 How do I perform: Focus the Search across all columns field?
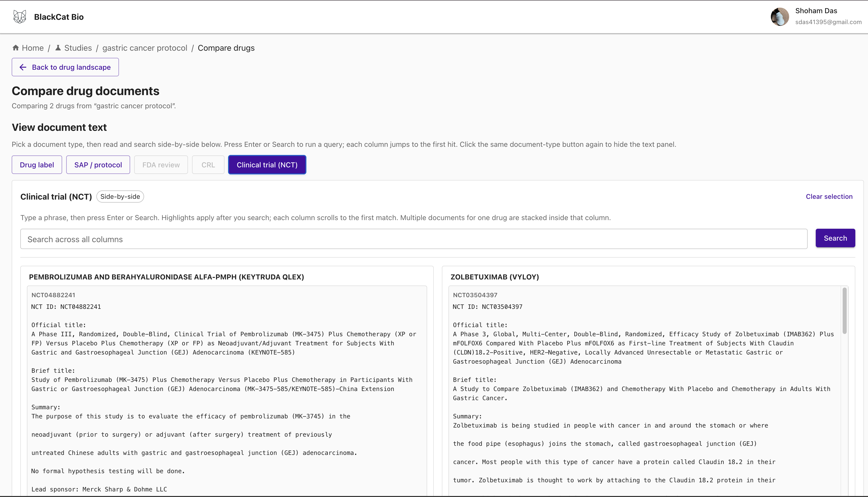click(414, 239)
